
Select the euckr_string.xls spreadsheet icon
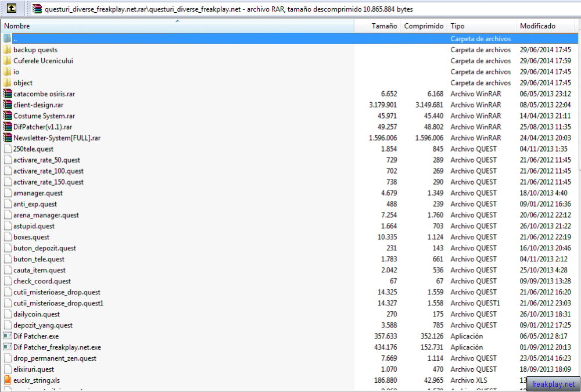click(x=8, y=380)
